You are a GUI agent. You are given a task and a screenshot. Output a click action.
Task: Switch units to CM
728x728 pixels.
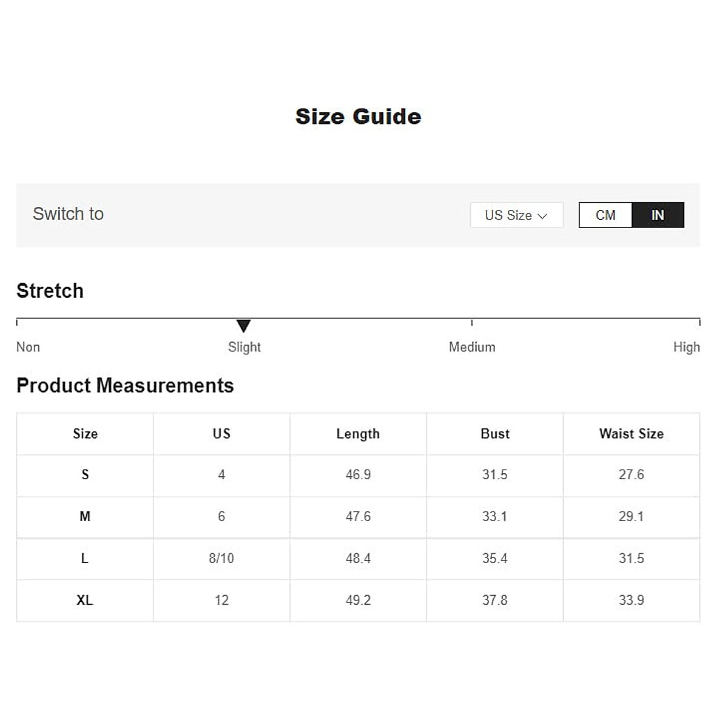click(605, 215)
